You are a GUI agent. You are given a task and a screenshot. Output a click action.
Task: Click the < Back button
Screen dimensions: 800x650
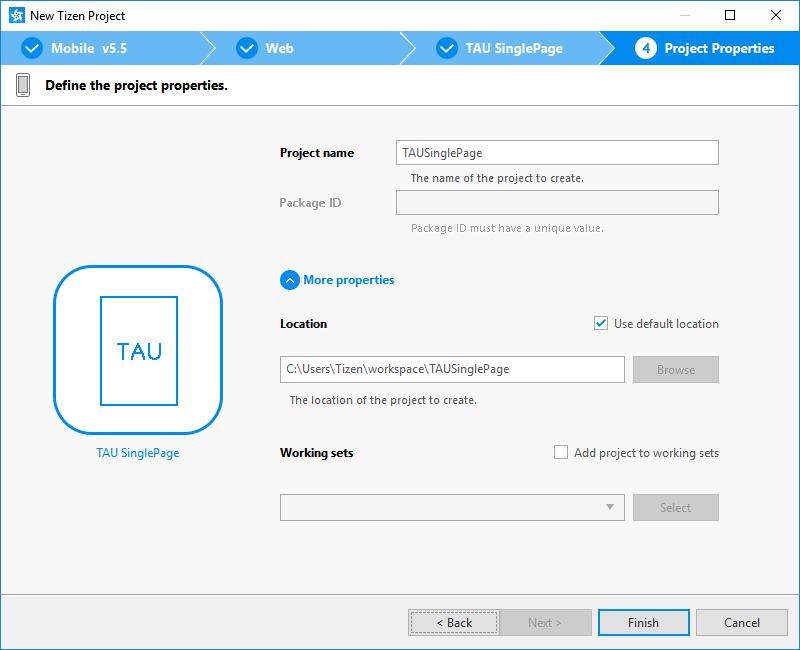453,622
